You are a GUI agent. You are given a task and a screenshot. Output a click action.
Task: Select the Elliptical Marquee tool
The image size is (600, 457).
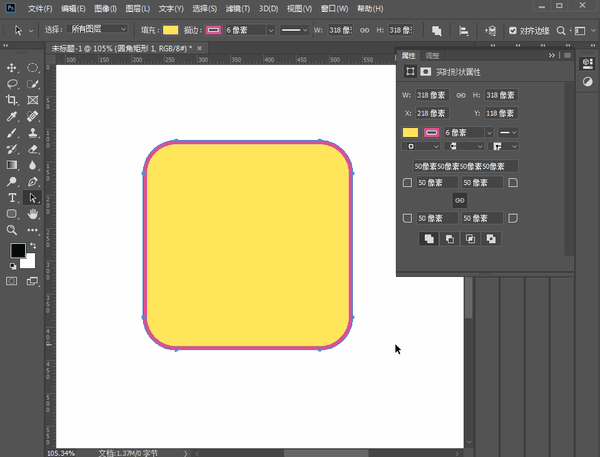33,68
